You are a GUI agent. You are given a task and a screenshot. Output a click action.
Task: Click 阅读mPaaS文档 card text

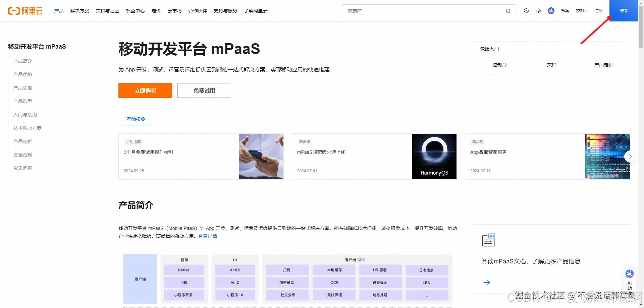[531, 261]
